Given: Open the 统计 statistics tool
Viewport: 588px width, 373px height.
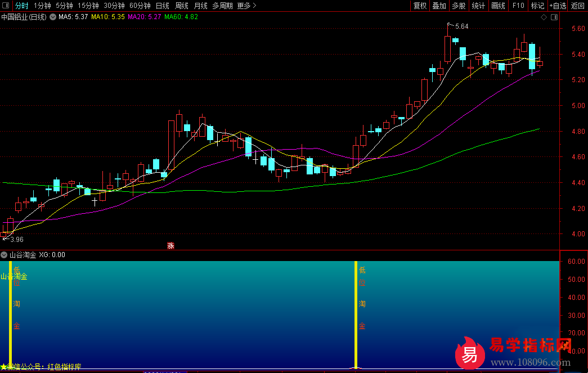Looking at the screenshot, I should tap(478, 6).
